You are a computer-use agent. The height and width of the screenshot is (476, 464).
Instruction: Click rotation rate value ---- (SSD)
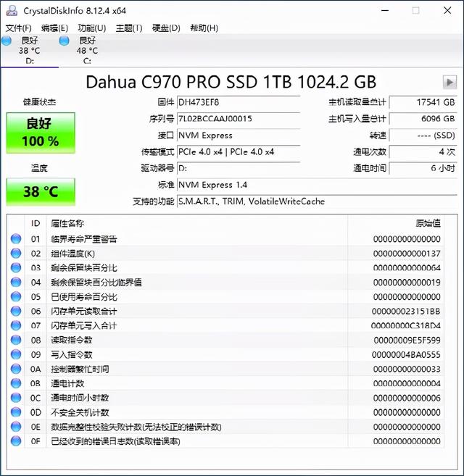pyautogui.click(x=423, y=135)
